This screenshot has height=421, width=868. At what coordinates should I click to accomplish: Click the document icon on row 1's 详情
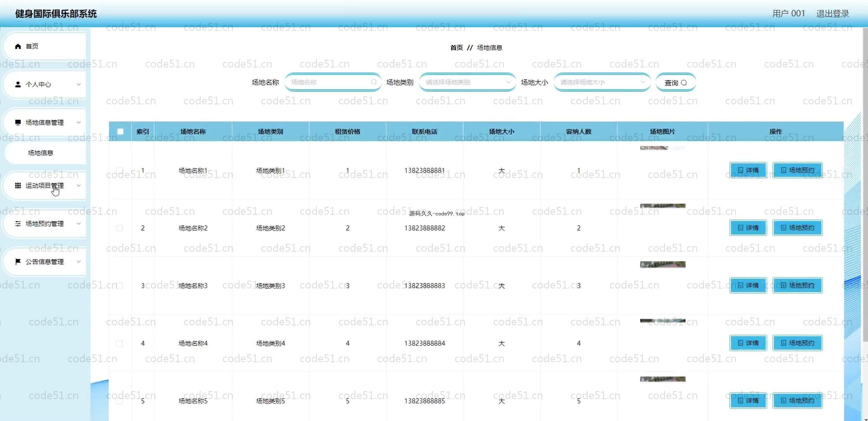pyautogui.click(x=740, y=170)
